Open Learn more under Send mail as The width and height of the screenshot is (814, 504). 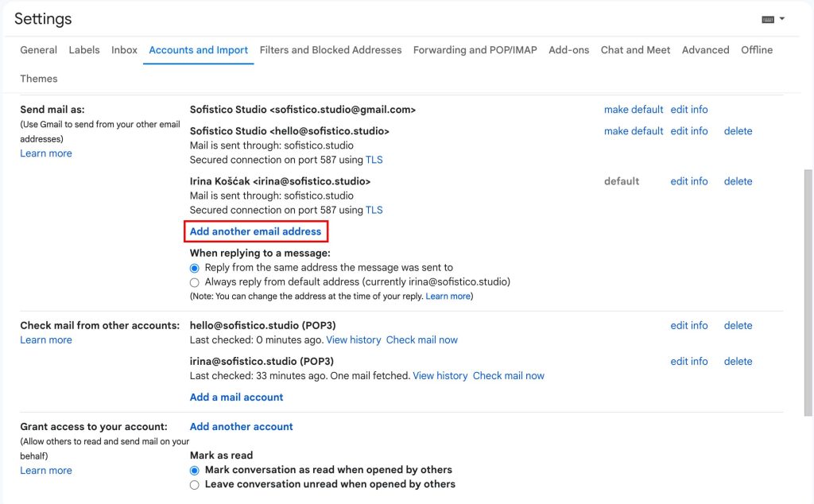coord(46,153)
